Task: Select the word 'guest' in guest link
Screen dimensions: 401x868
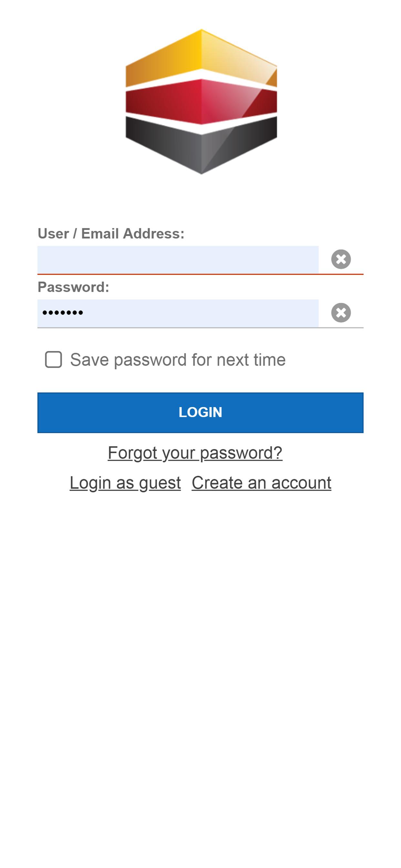Action: click(160, 483)
